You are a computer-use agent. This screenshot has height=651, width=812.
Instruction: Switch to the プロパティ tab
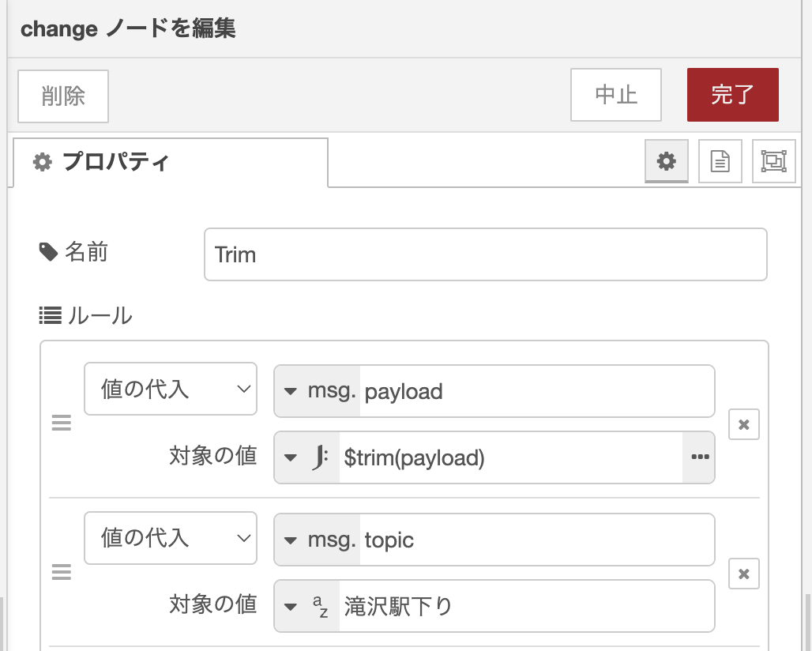coord(170,163)
